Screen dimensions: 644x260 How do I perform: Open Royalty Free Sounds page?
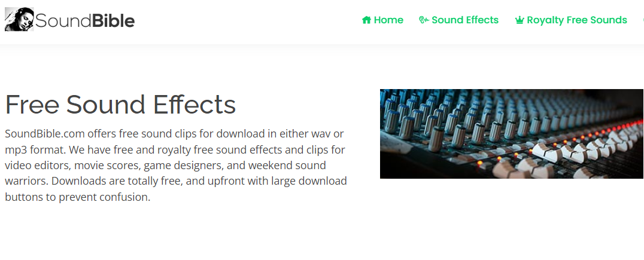pos(576,20)
